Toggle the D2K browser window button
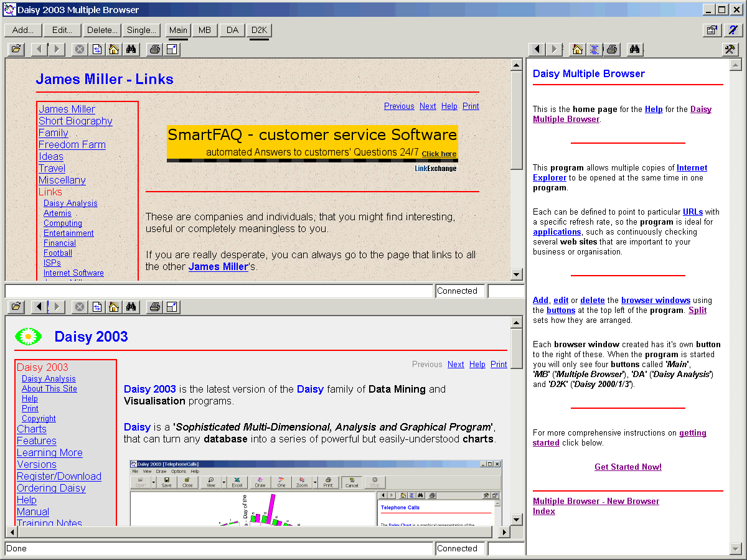This screenshot has width=747, height=560. pyautogui.click(x=259, y=30)
